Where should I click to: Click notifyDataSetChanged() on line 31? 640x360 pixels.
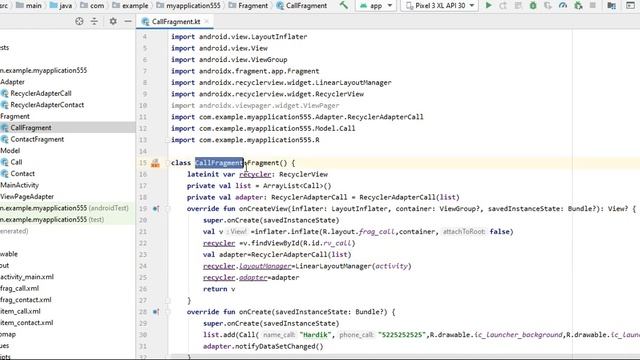279,346
